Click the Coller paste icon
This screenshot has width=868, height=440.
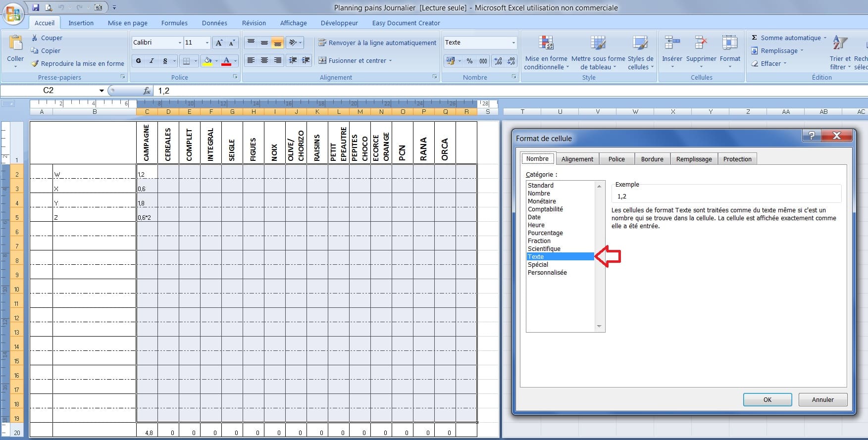pos(15,44)
